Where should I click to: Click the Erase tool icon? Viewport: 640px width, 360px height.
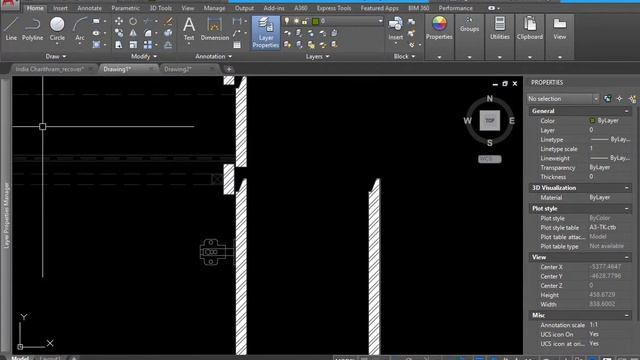click(168, 21)
